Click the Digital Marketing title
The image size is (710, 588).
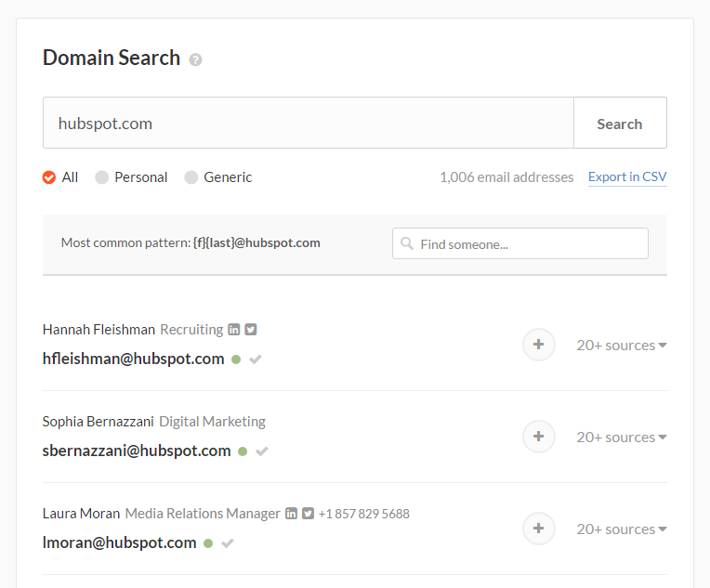213,422
